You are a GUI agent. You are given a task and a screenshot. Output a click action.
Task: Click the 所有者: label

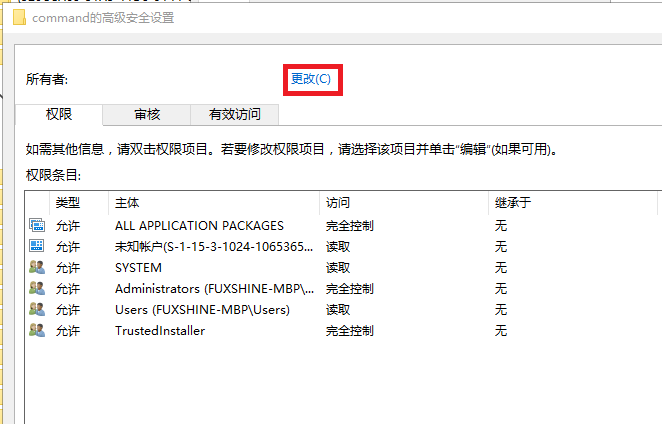pos(47,79)
